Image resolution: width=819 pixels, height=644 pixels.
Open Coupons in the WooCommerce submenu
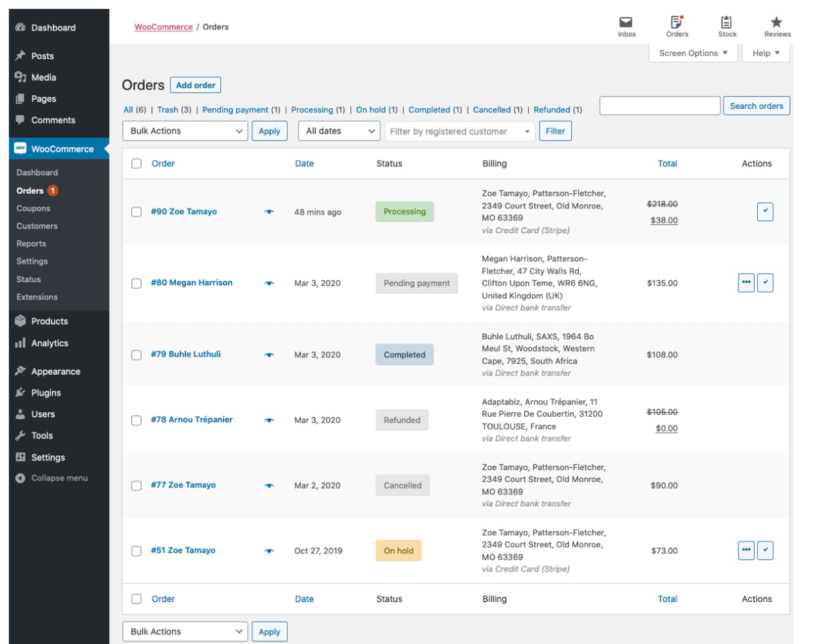pyautogui.click(x=33, y=209)
